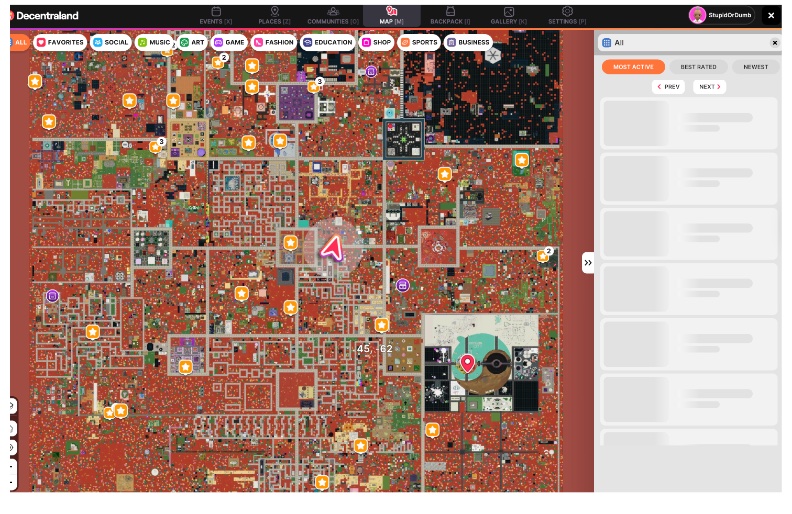
Task: Click star marker with badge 3 near purple plaza
Action: 314,87
